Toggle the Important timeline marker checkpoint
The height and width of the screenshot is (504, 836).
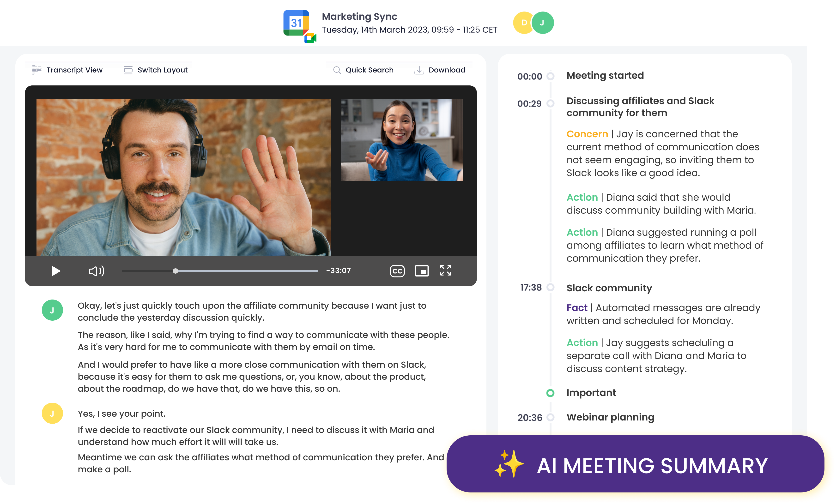550,393
